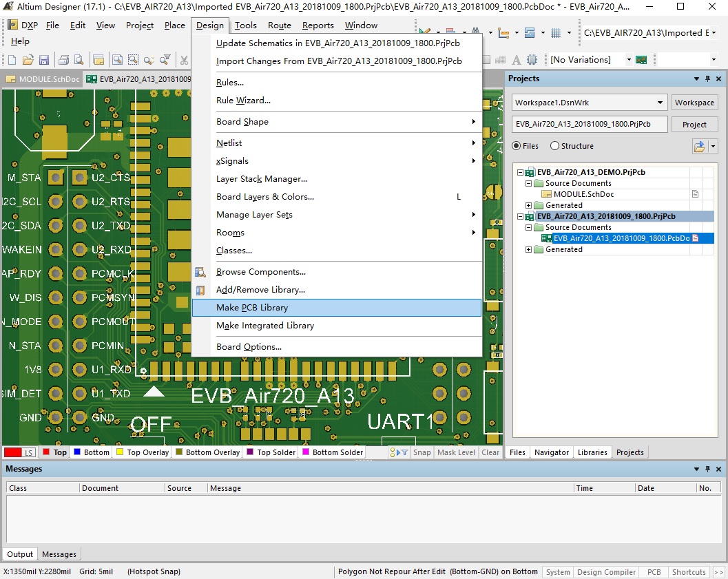Open a document using the folder icon
This screenshot has height=579, width=728.
point(28,60)
